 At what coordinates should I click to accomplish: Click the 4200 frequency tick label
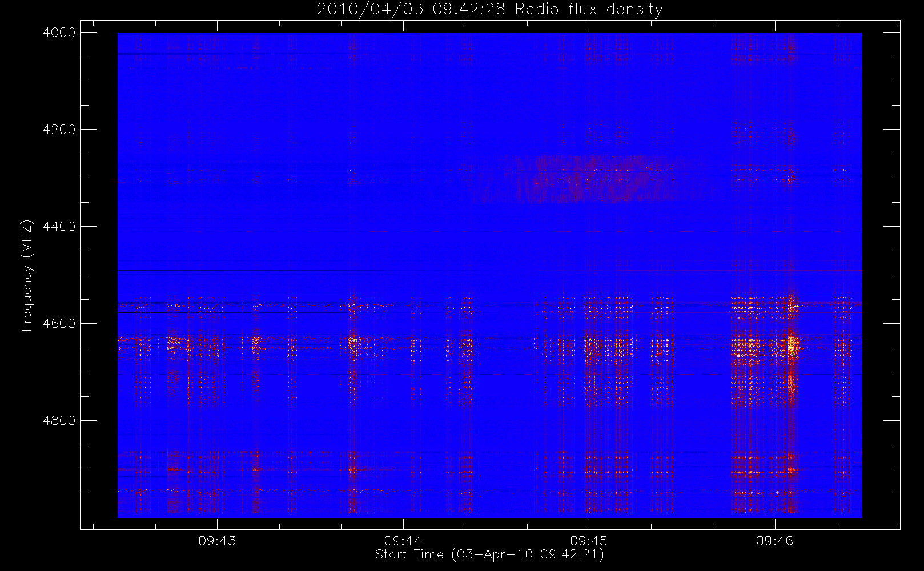pos(59,130)
